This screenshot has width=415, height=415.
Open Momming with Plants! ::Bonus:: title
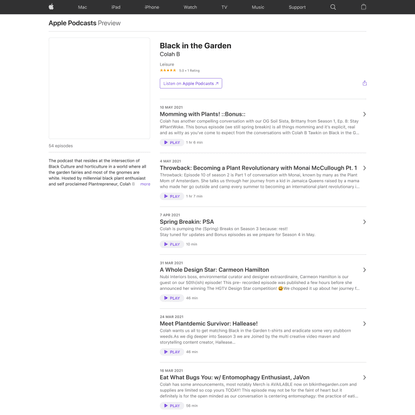pyautogui.click(x=202, y=114)
